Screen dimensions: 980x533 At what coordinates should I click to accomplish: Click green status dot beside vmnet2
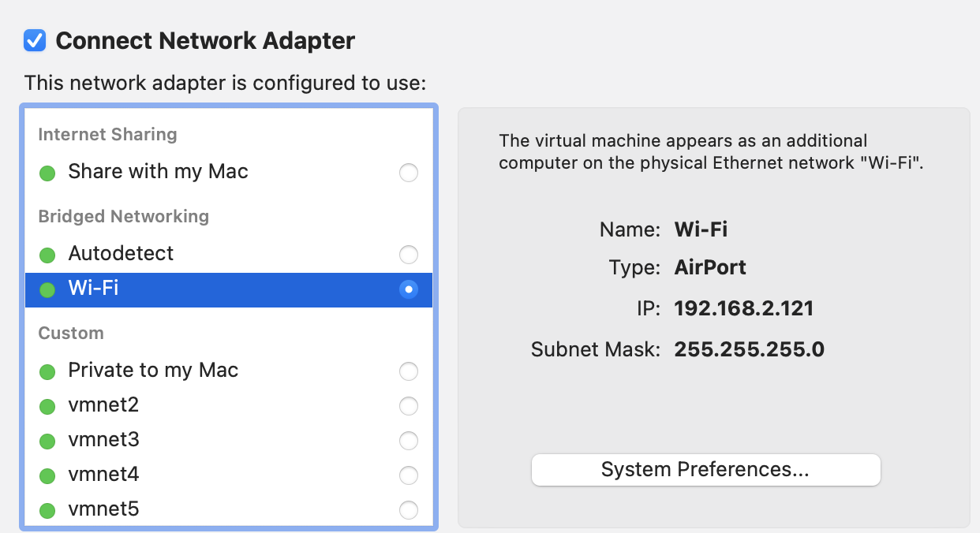[47, 406]
